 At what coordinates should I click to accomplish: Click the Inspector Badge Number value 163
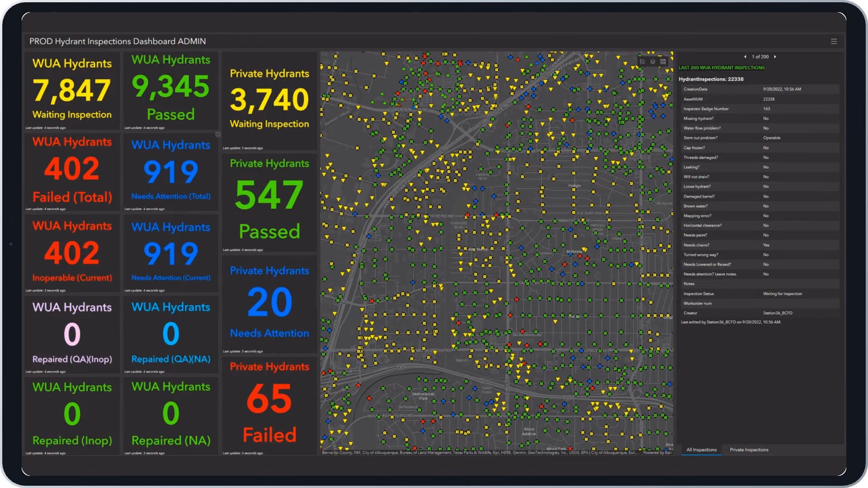767,109
